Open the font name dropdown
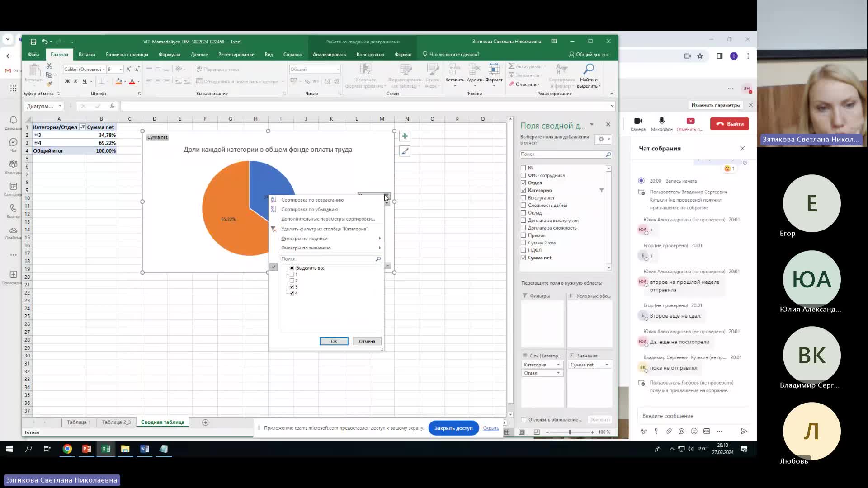This screenshot has width=868, height=488. click(x=104, y=69)
